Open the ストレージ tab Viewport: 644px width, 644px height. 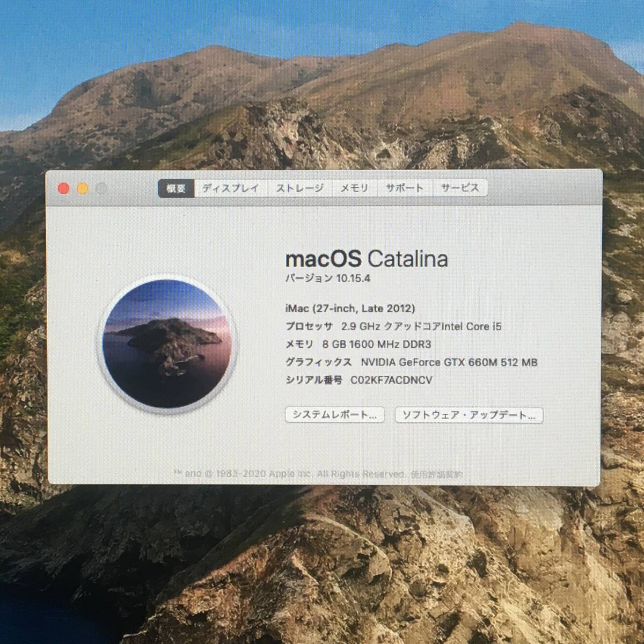299,188
